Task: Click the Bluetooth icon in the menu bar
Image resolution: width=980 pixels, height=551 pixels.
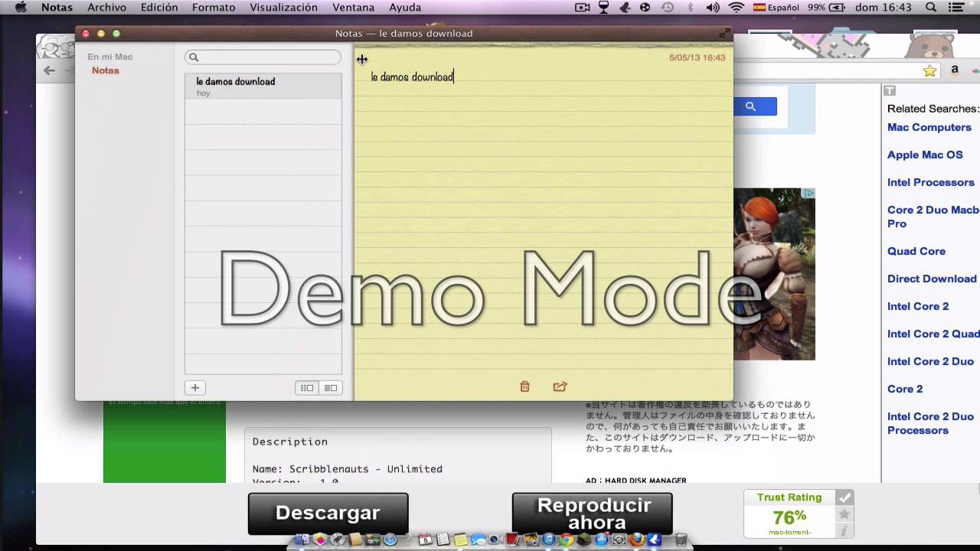Action: point(690,8)
